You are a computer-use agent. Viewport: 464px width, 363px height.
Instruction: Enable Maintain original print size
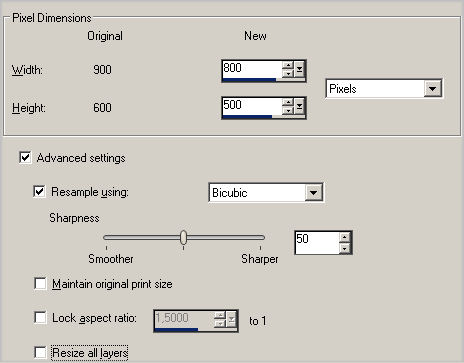pos(40,284)
